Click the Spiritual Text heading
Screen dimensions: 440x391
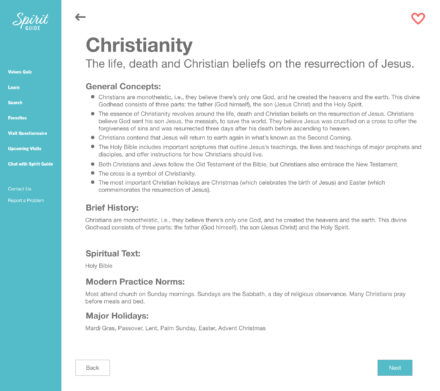click(113, 253)
